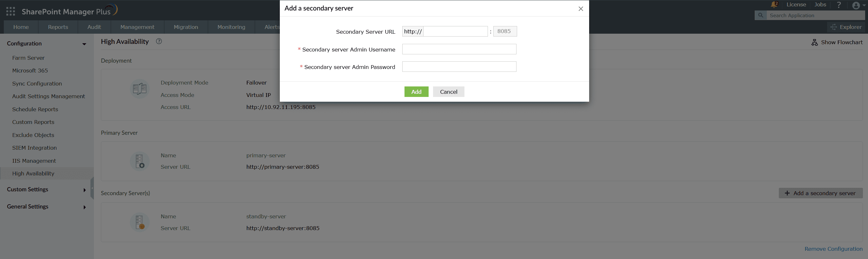
Task: Open the Home tab
Action: pos(21,27)
